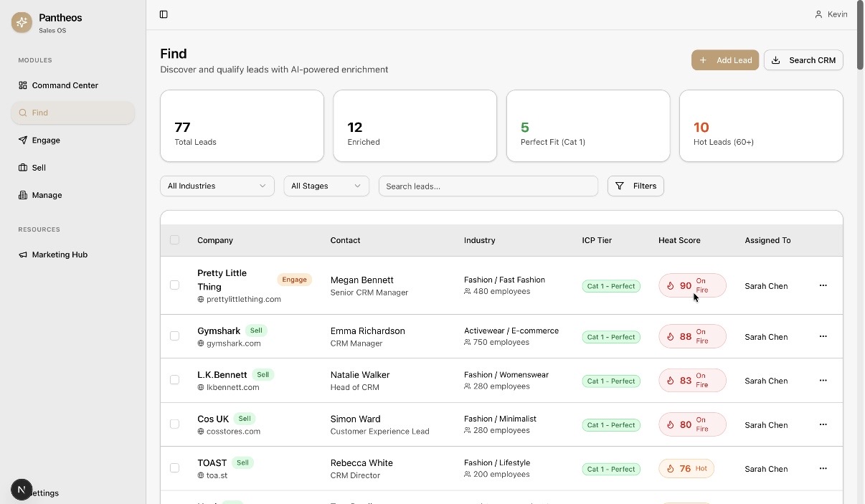865x504 pixels.
Task: Click the Pantheos sparkle logo
Action: 22,22
